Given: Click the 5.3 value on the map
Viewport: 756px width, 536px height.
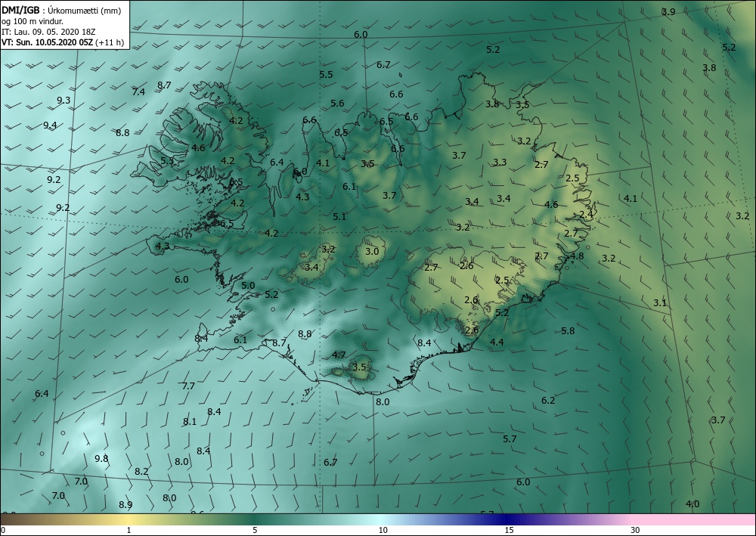Looking at the screenshot, I should [x=167, y=161].
